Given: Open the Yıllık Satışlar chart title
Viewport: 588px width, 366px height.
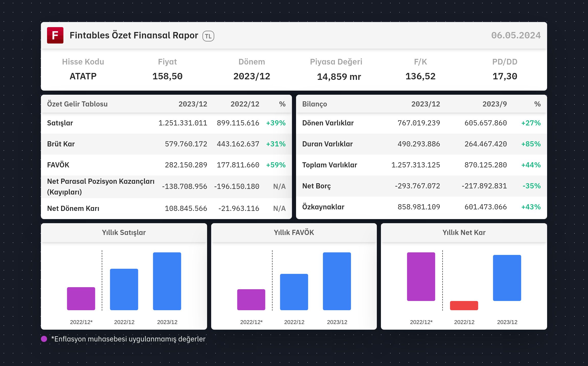Looking at the screenshot, I should tap(124, 232).
